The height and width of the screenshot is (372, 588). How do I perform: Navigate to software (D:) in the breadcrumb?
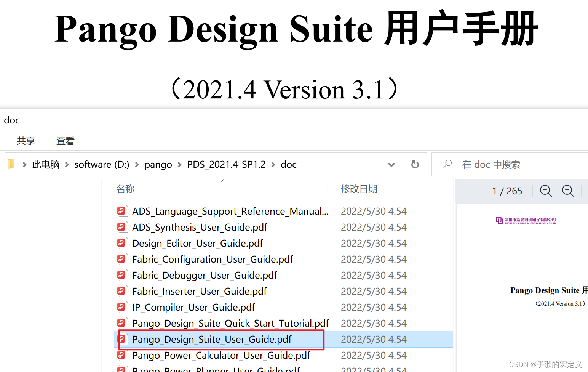pyautogui.click(x=102, y=165)
